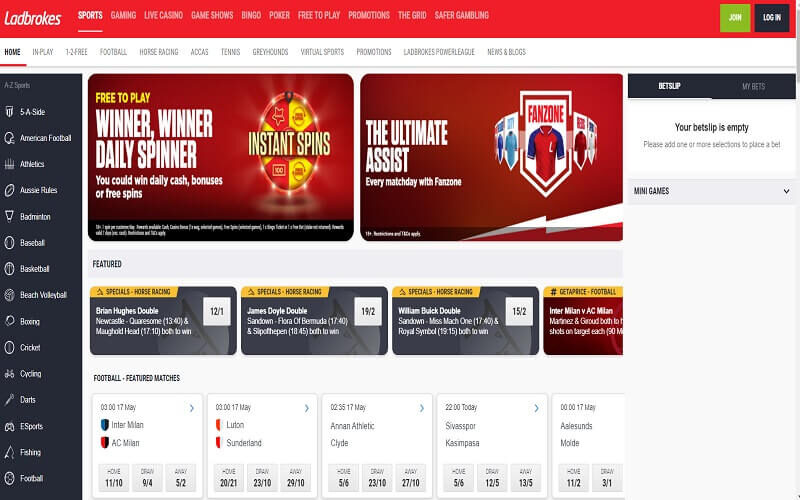The height and width of the screenshot is (500, 800).
Task: Click the ESports controller icon
Action: pyautogui.click(x=9, y=426)
